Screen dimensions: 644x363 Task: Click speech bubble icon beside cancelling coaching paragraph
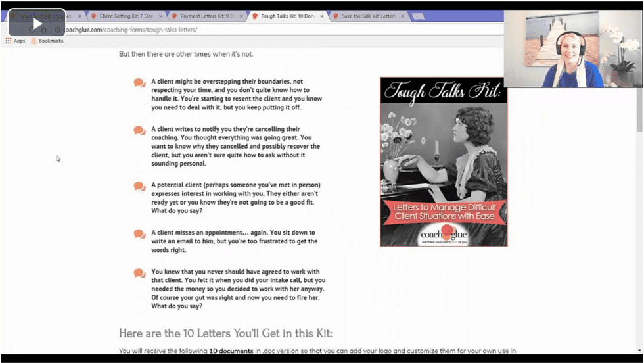pyautogui.click(x=139, y=130)
